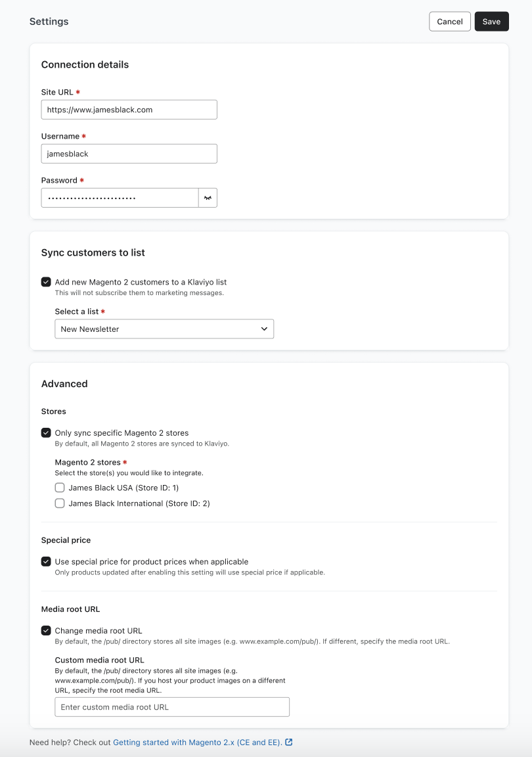Click the James Black International label text
The height and width of the screenshot is (757, 532).
click(139, 503)
